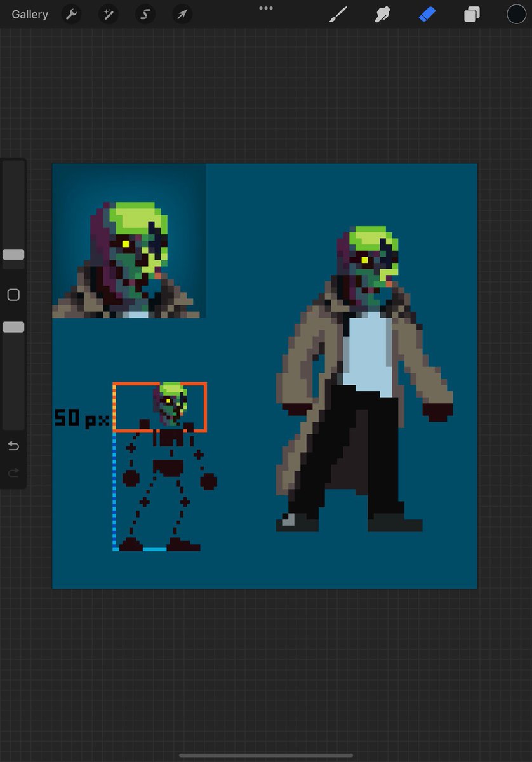Select the Eraser tool

[x=427, y=14]
